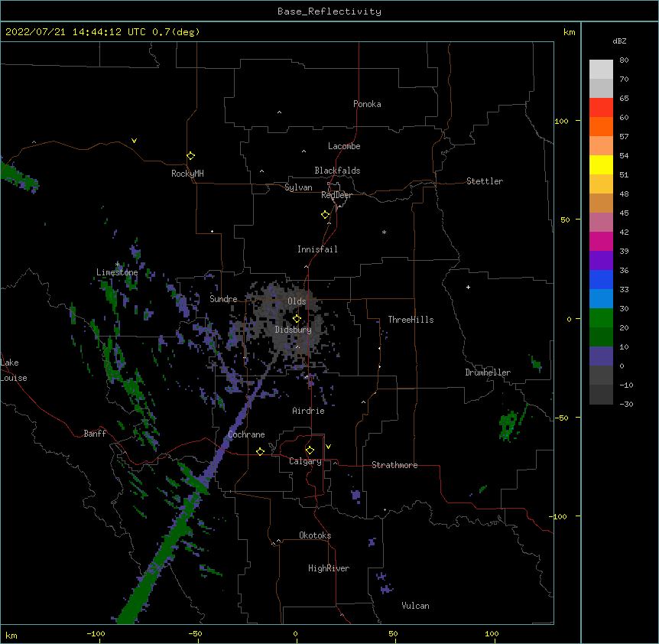Screen dimensions: 659x644
Task: Click the Drumheller town label
Action: tap(488, 372)
